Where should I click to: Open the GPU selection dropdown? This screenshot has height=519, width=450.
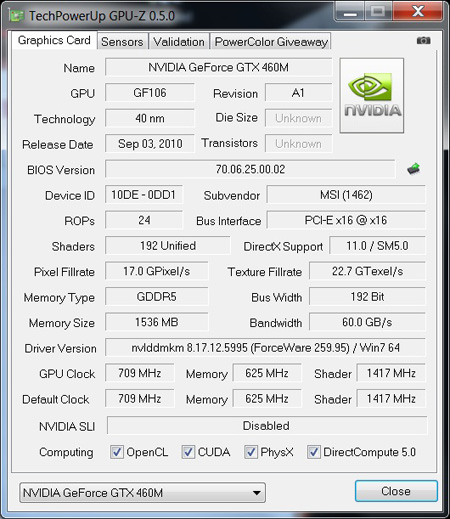[x=142, y=492]
